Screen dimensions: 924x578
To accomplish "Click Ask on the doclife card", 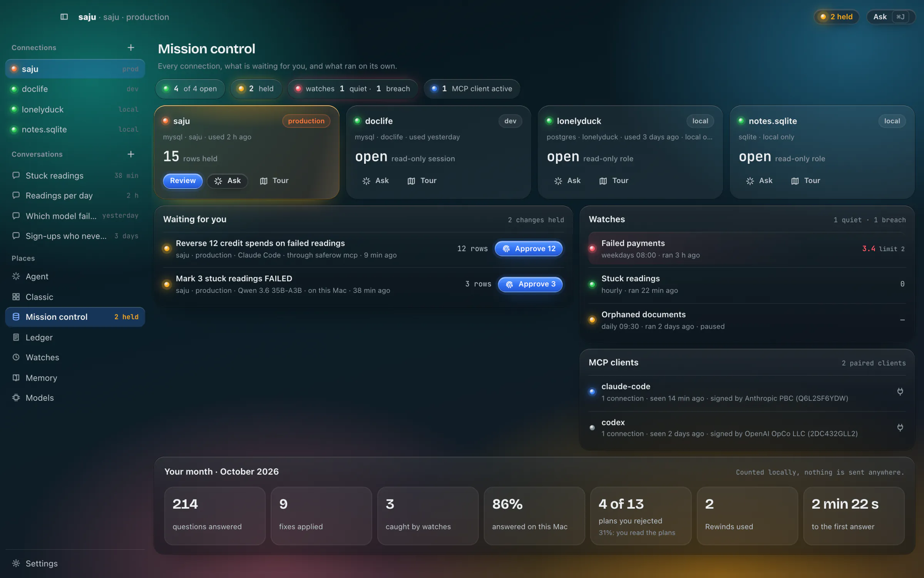I will coord(376,181).
